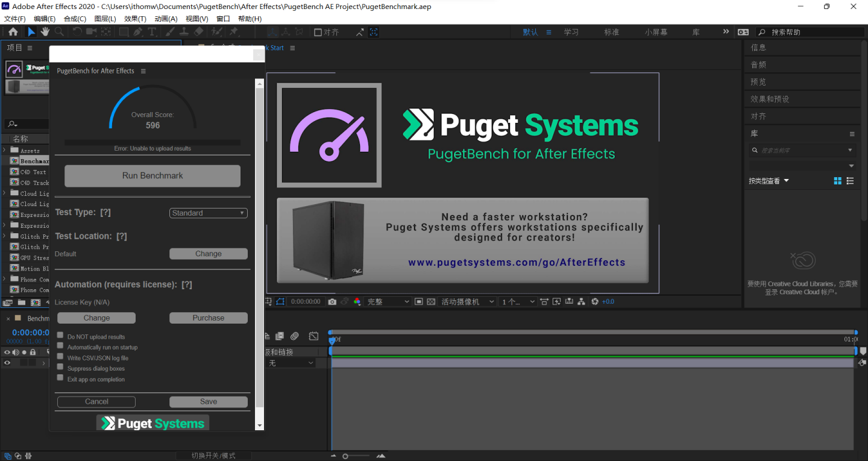Open the 窗口 menu
Screen dimensions: 868x461
tap(223, 19)
